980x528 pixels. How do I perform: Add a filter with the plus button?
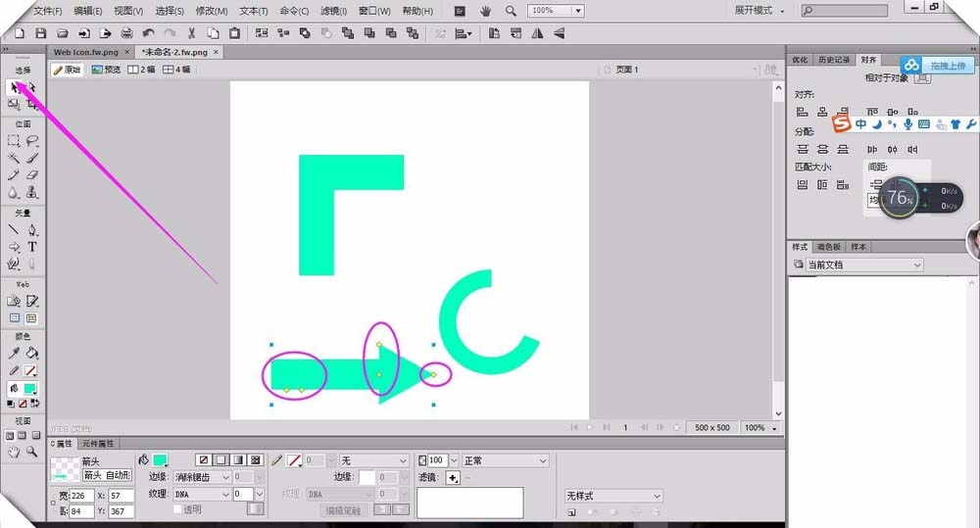tap(453, 477)
